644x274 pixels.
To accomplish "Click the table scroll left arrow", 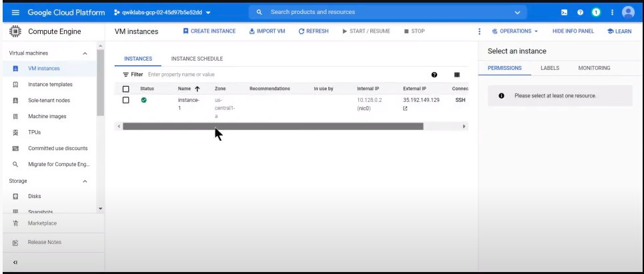I will point(119,127).
